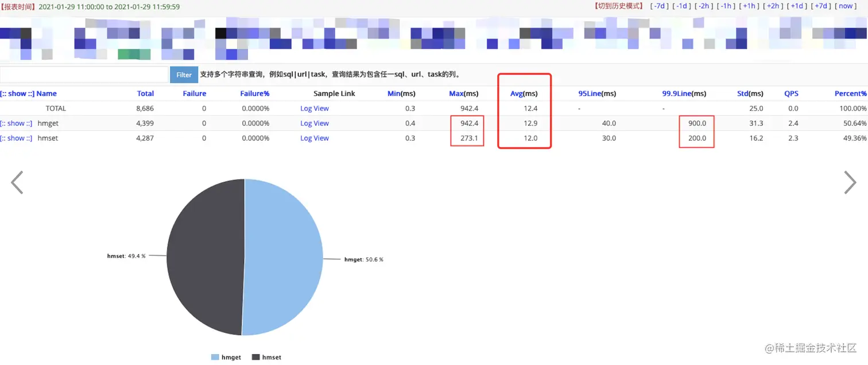
Task: Click the 12.9 average value cell
Action: click(530, 123)
